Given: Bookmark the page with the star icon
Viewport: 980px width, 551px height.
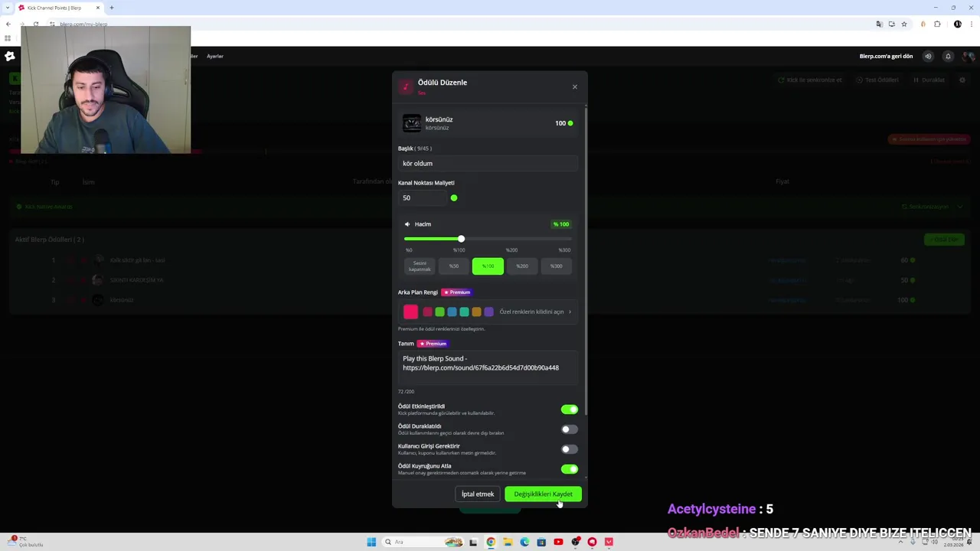Looking at the screenshot, I should click(x=904, y=24).
